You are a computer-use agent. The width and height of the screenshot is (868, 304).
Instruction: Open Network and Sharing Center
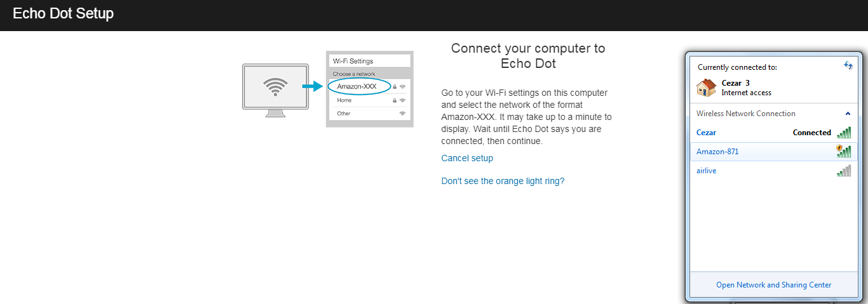pyautogui.click(x=773, y=285)
